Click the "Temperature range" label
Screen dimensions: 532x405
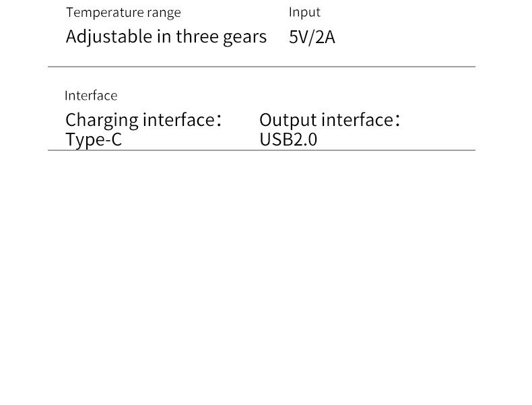pyautogui.click(x=123, y=13)
